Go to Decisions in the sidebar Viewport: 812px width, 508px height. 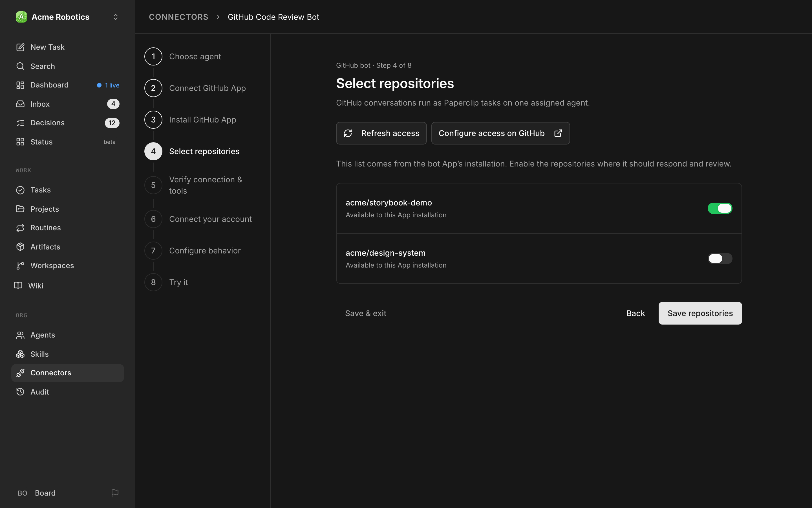67,123
